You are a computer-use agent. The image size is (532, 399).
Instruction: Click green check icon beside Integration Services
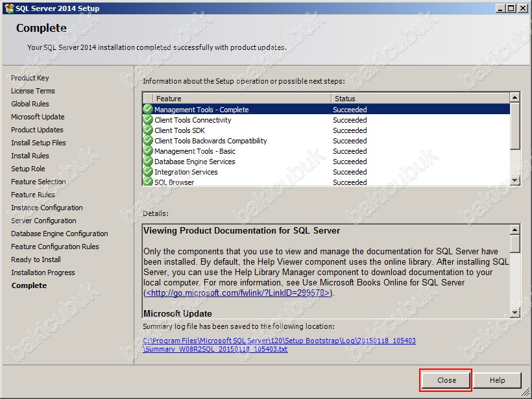coord(148,172)
